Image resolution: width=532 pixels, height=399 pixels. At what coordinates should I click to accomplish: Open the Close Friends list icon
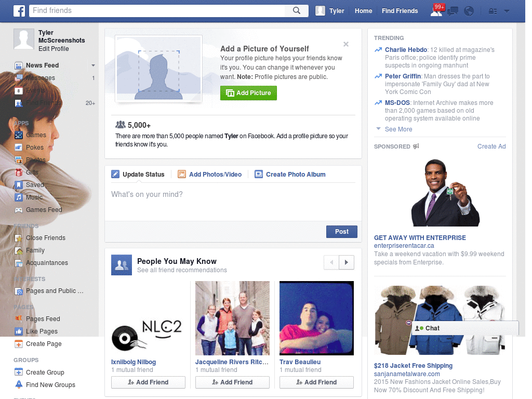point(19,238)
